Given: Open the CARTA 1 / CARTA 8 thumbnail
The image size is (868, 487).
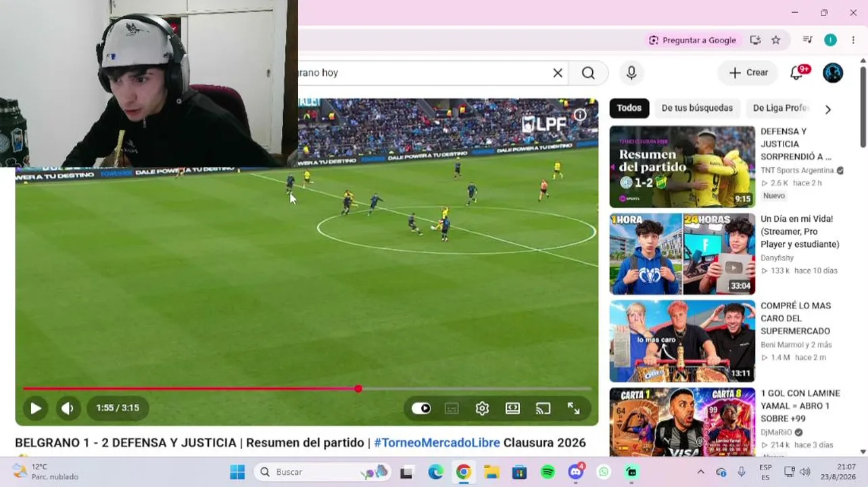Looking at the screenshot, I should (682, 421).
